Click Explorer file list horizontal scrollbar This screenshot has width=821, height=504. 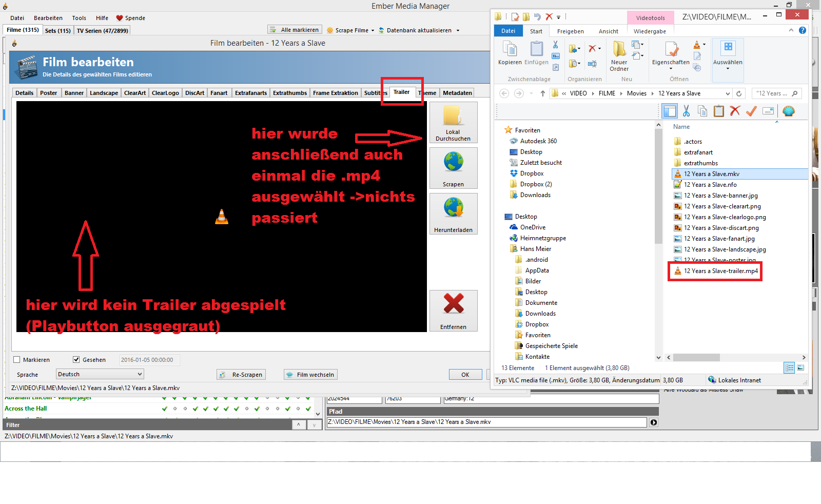coord(696,357)
